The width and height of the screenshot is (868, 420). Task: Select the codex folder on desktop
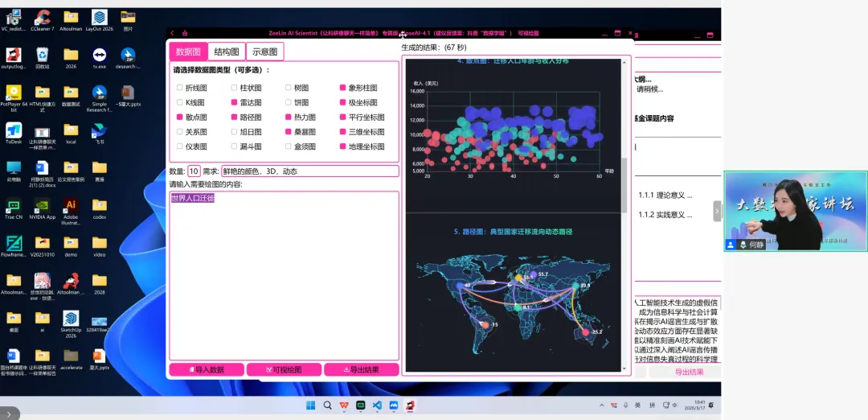(x=100, y=209)
